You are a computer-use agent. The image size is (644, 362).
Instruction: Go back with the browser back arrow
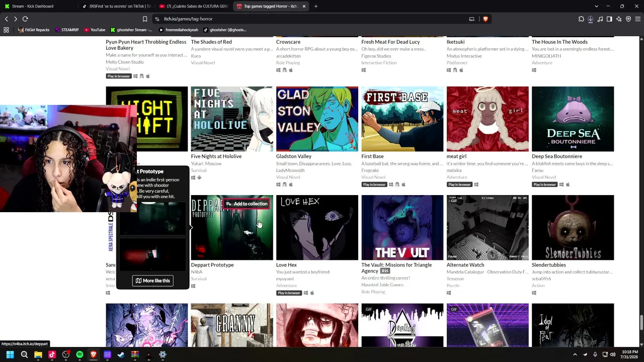click(6, 19)
